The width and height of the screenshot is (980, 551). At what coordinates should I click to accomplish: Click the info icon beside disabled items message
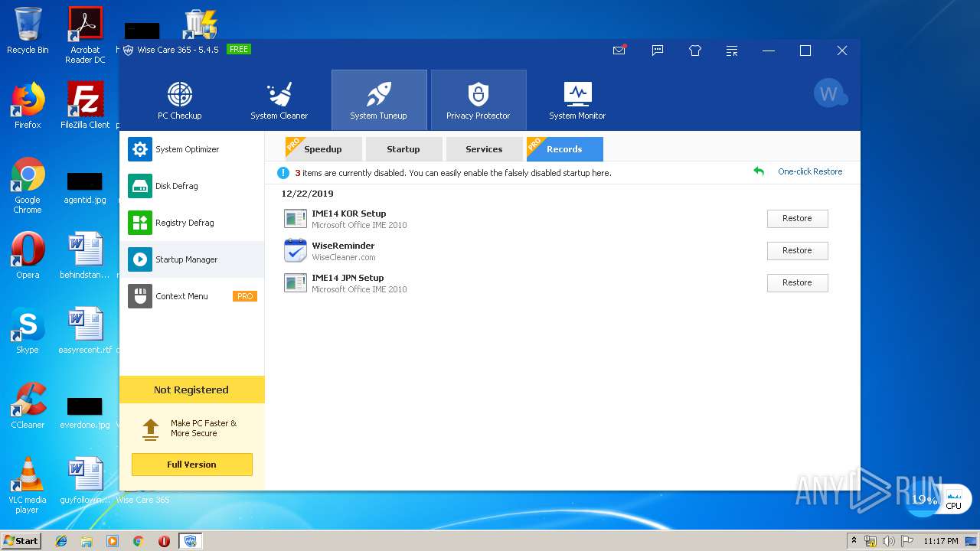(283, 173)
